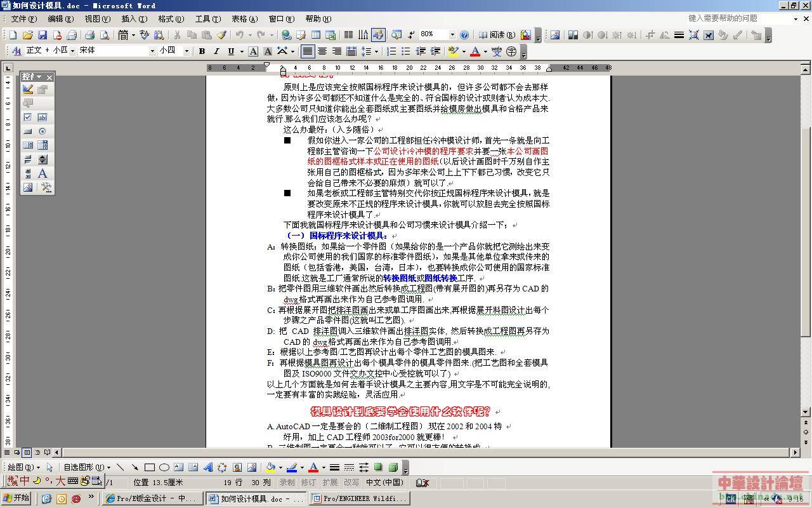Click the Print icon
This screenshot has height=508, width=812.
point(89,35)
